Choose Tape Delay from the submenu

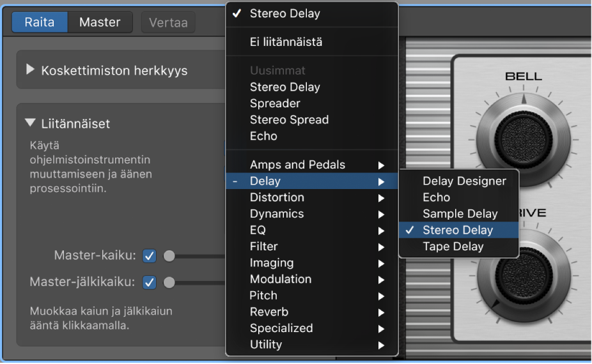(x=453, y=246)
